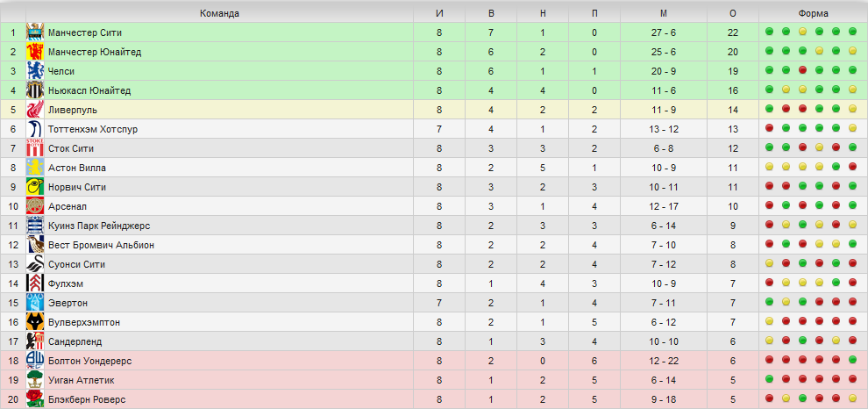Click the Newcastle United crest icon

[35, 90]
